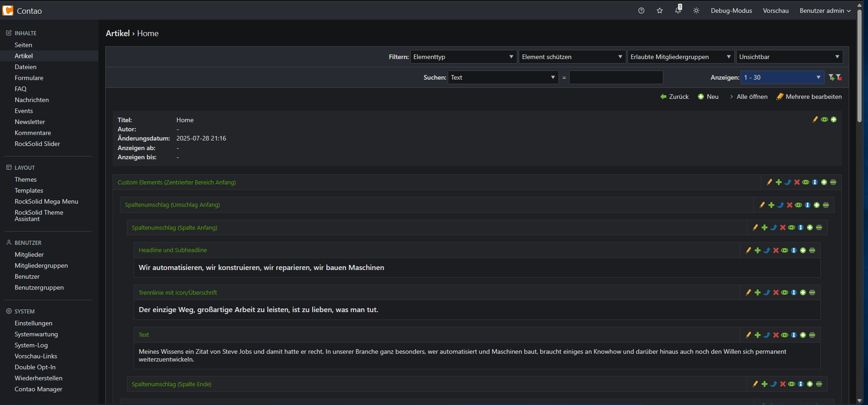Viewport: 868px width, 405px height.
Task: Click Mehrere bearbeiten to edit multiple
Action: coord(809,97)
